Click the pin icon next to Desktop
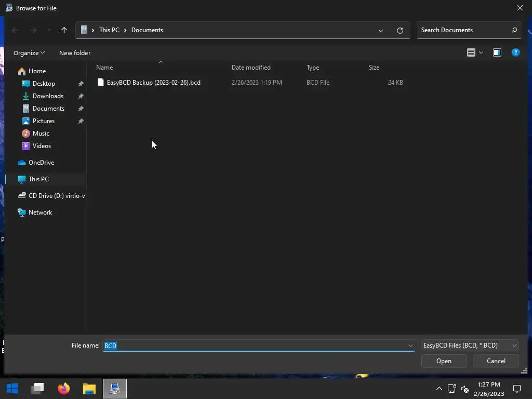The height and width of the screenshot is (399, 532). [x=81, y=84]
